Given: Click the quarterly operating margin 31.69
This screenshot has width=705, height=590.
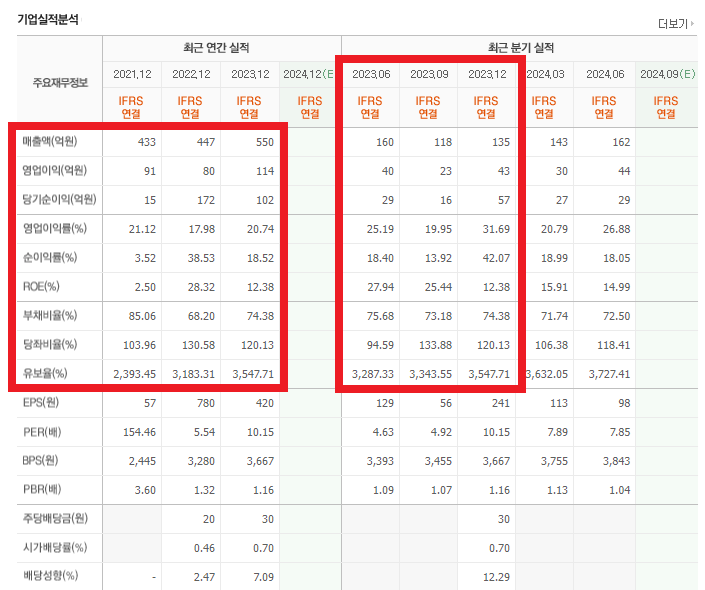Looking at the screenshot, I should (x=496, y=229).
